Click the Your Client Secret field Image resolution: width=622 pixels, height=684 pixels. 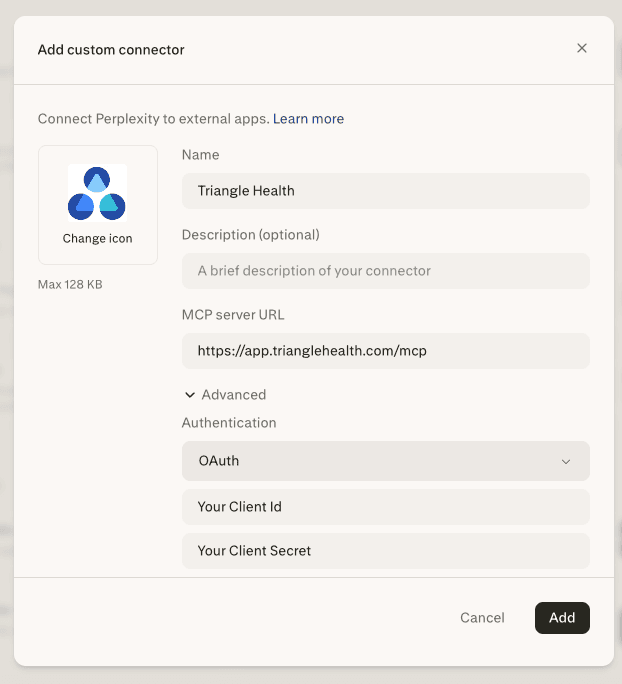pos(386,551)
